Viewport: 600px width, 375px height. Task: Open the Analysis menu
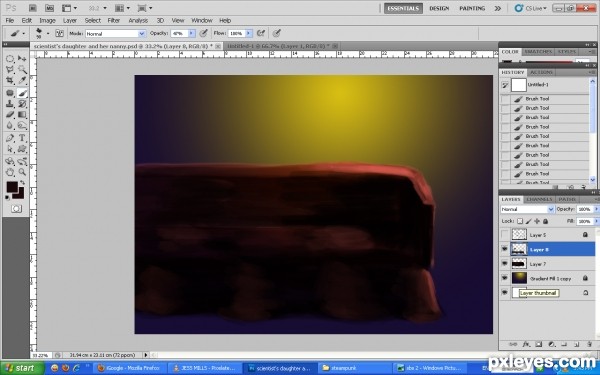[x=138, y=21]
